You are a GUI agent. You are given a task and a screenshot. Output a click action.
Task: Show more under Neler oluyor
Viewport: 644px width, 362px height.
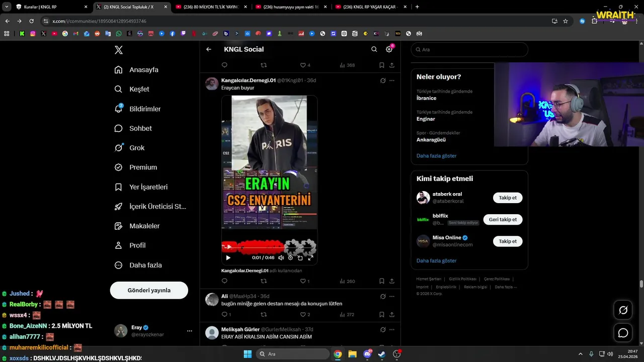pos(437,156)
